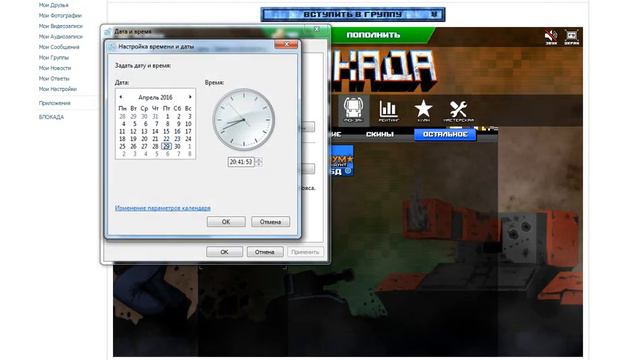Click the time spinner arrows

pos(259,162)
